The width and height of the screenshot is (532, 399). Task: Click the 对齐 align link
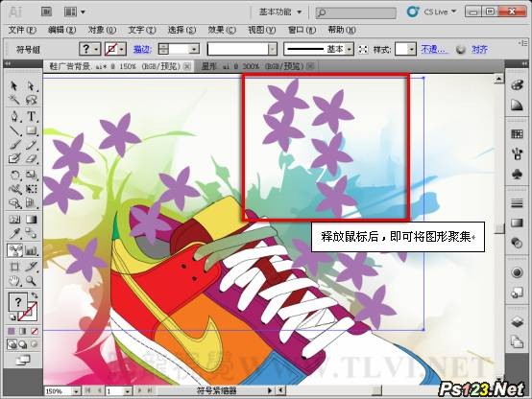coord(479,50)
